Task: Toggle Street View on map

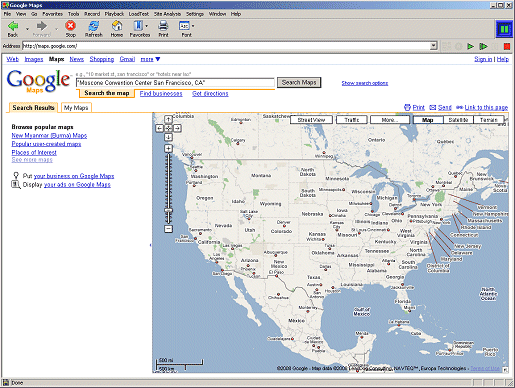Action: [311, 120]
